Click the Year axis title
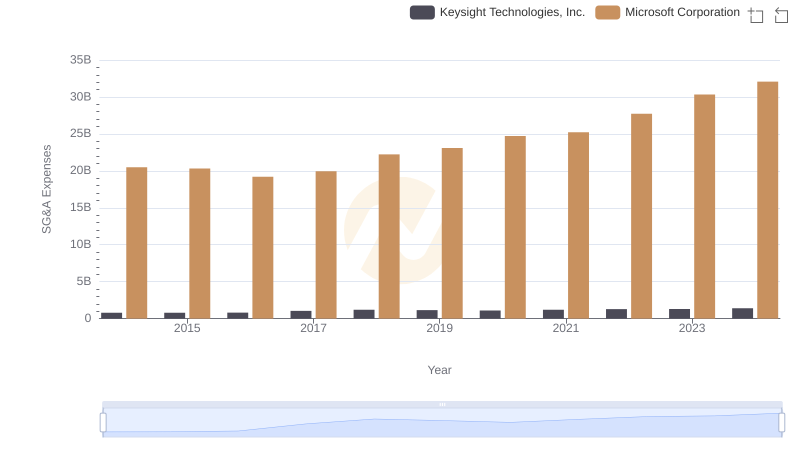 (x=439, y=370)
